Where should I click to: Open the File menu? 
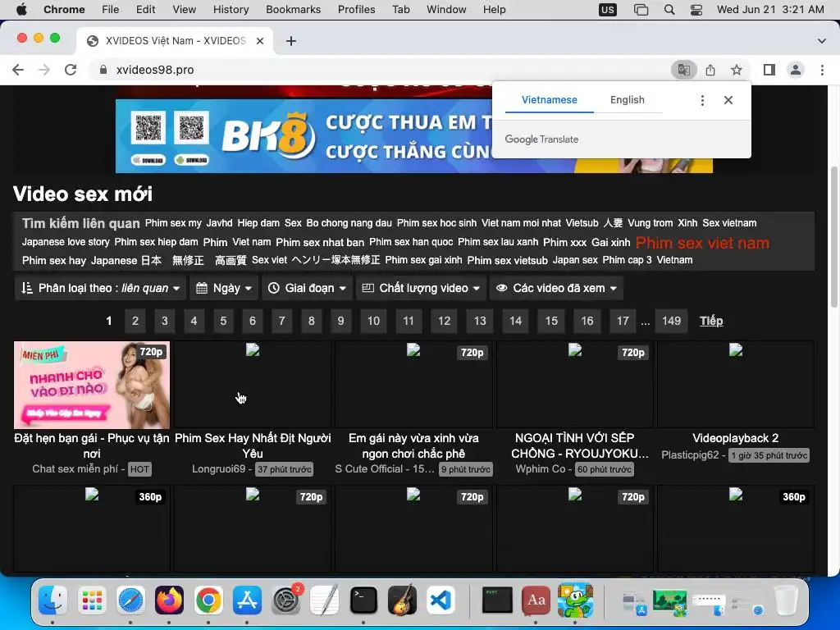(111, 10)
